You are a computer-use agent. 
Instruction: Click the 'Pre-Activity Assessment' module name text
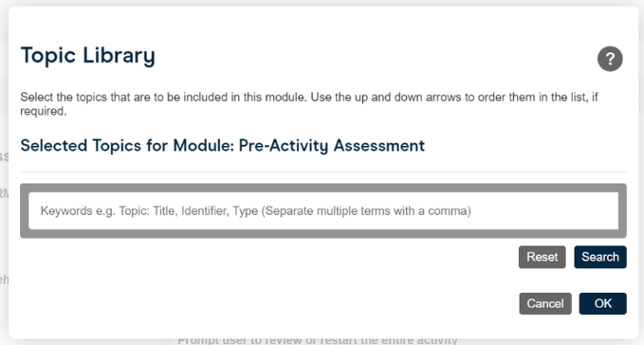coord(332,146)
